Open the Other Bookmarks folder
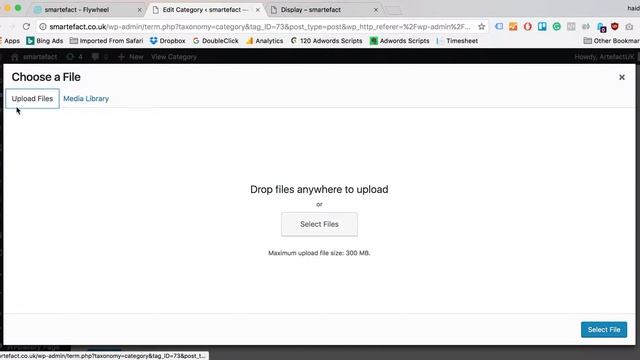Image resolution: width=640 pixels, height=360 pixels. click(x=611, y=41)
